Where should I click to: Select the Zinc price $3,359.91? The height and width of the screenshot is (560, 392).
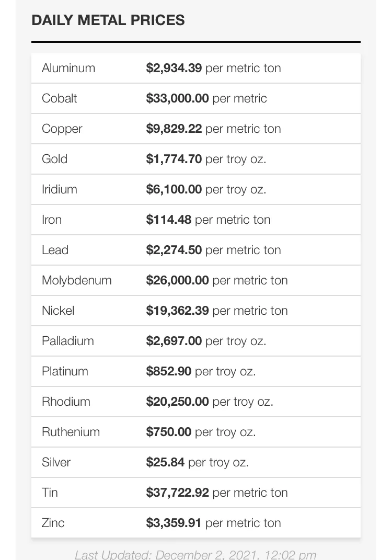(x=174, y=523)
